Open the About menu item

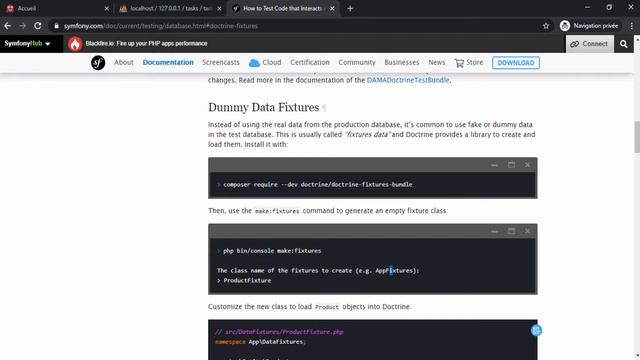coord(124,62)
